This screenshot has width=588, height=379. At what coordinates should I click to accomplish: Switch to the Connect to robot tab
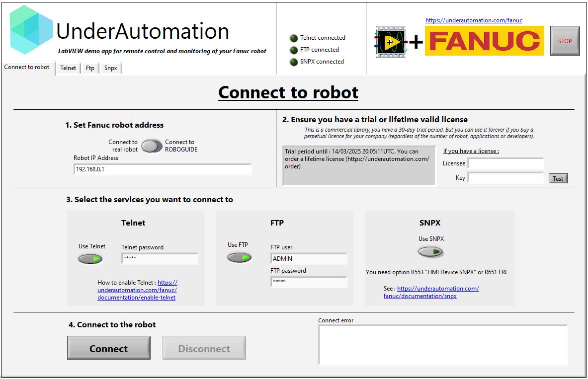[x=27, y=67]
